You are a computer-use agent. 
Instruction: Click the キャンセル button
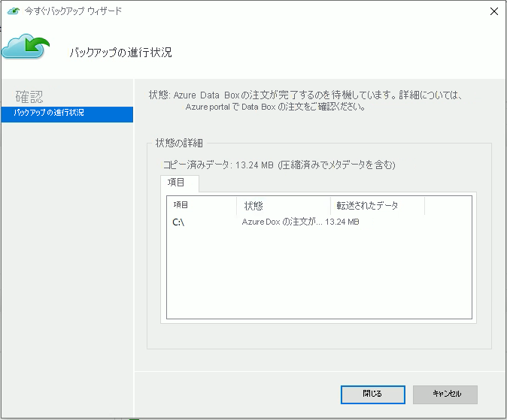pos(445,394)
